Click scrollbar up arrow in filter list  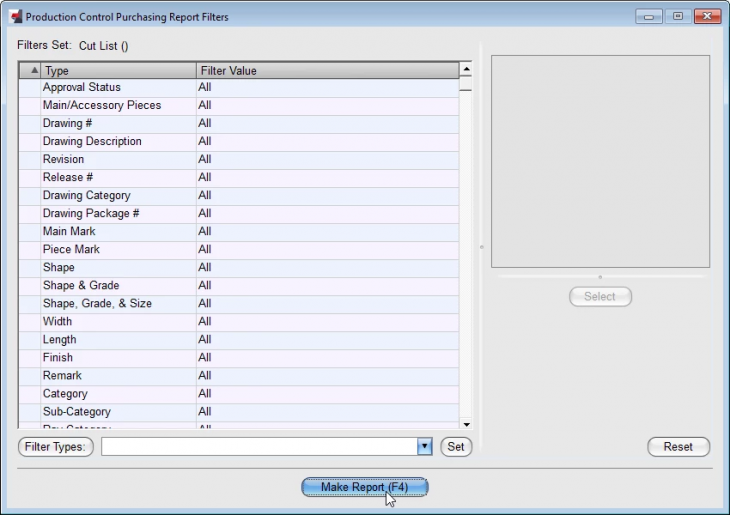pyautogui.click(x=466, y=69)
